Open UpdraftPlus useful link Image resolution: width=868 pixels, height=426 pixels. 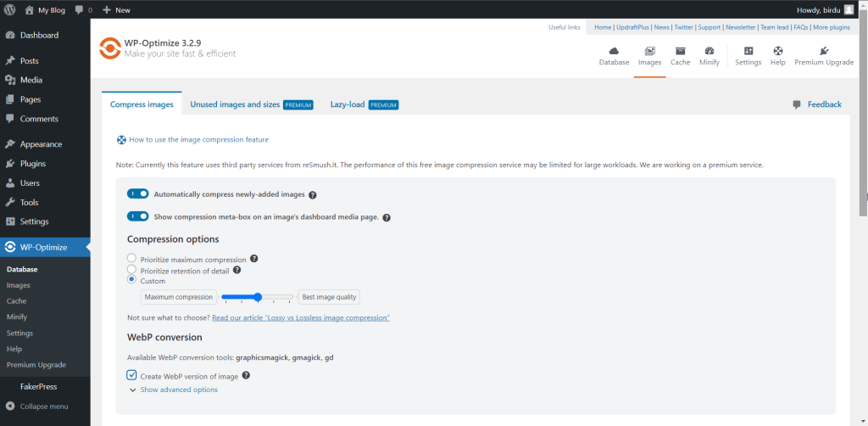(x=632, y=27)
